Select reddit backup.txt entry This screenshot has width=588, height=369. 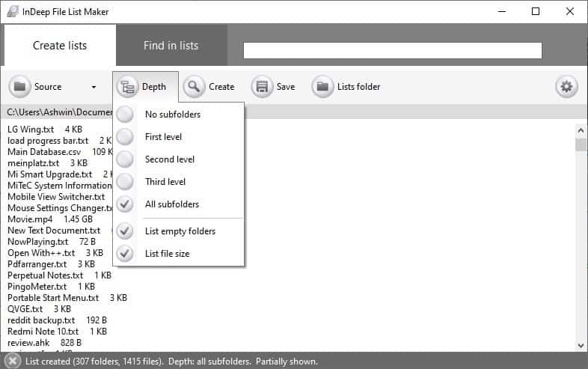click(x=58, y=320)
